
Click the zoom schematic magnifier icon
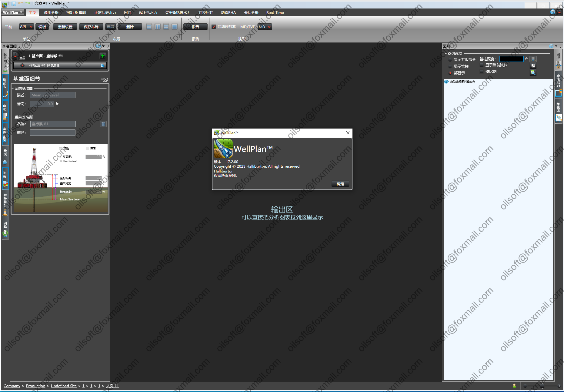pyautogui.click(x=533, y=73)
